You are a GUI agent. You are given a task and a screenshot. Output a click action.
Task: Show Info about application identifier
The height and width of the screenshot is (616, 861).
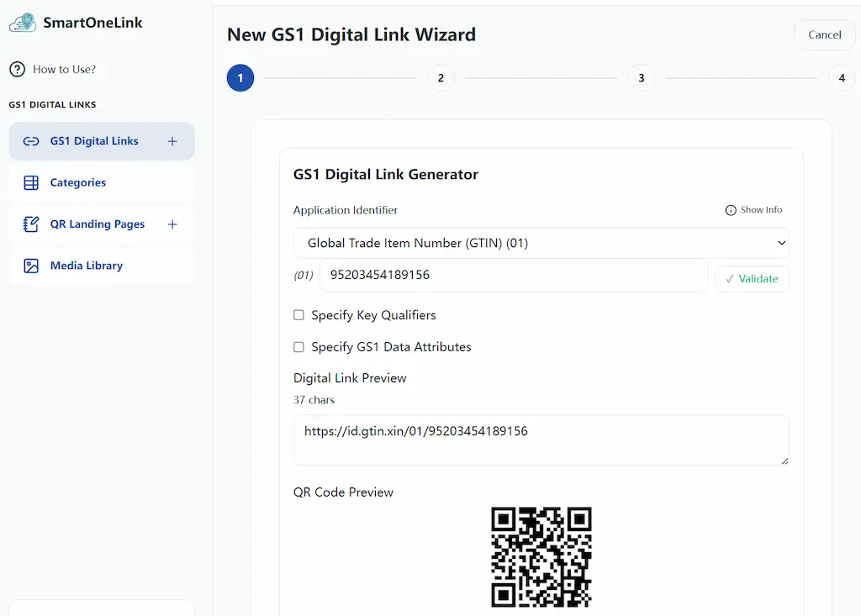point(753,210)
